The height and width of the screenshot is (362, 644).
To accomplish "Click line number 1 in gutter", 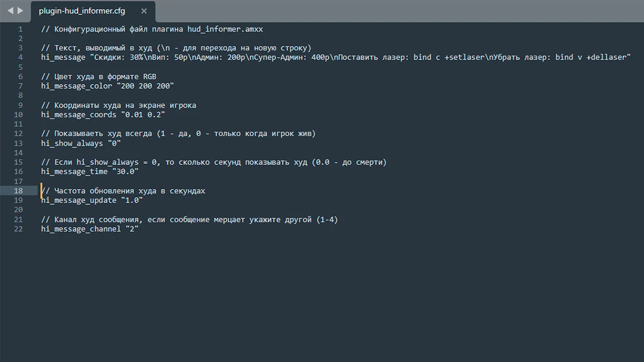I will tap(21, 29).
